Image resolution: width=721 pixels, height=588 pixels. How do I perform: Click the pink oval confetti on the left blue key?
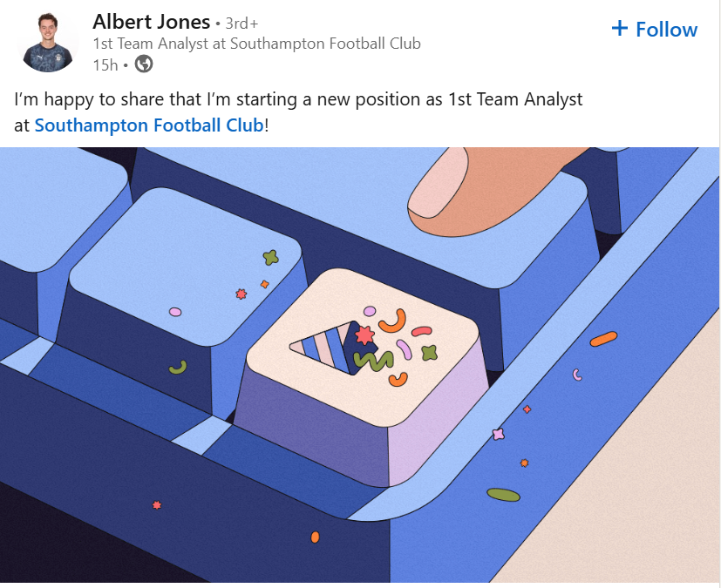175,312
